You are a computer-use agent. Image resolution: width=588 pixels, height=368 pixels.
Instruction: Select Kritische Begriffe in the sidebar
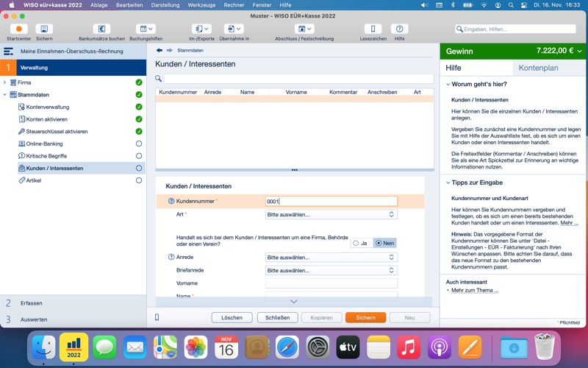coord(46,156)
